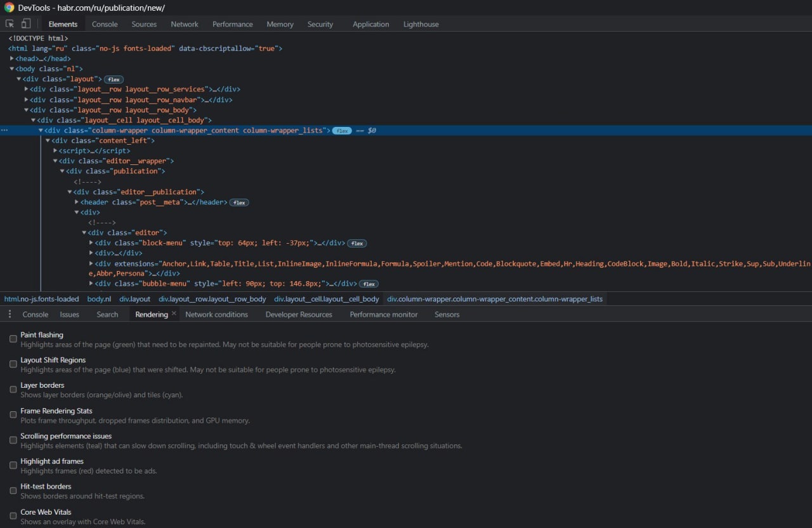
Task: Enable Highlight ad frames checkbox
Action: tap(13, 465)
